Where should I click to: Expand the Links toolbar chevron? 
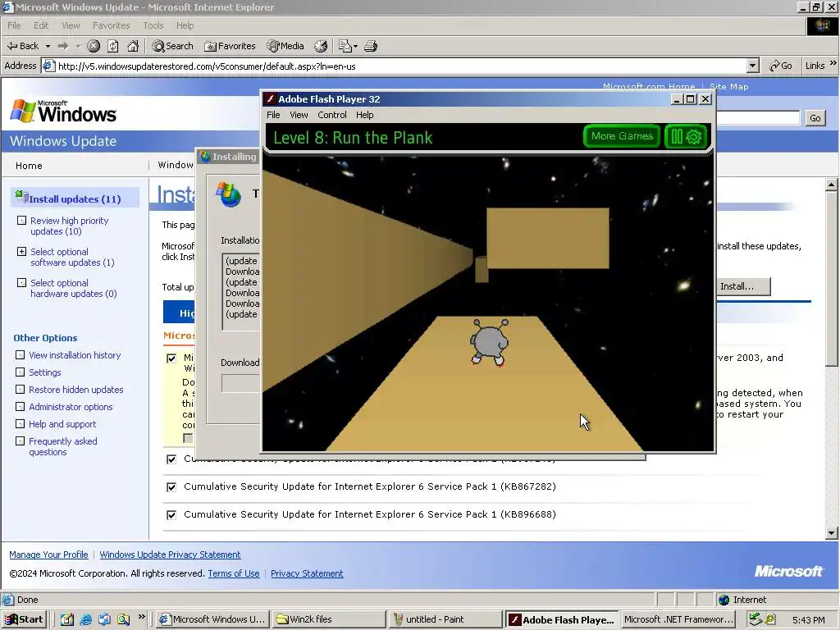tap(833, 63)
